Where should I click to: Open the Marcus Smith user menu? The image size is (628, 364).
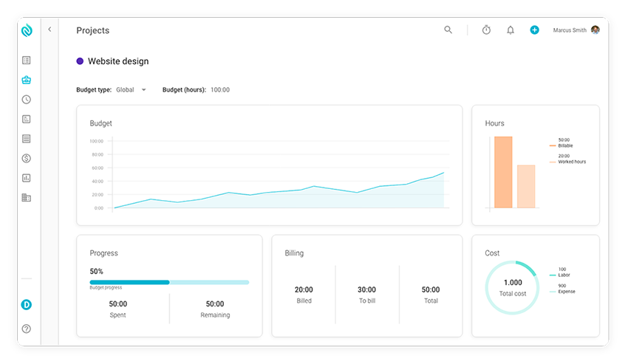(569, 30)
